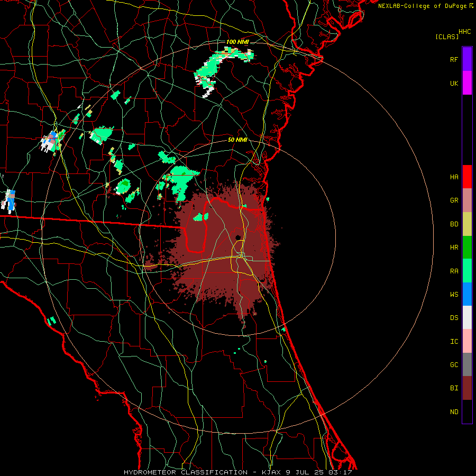Click the black radar site dot

coord(238,237)
